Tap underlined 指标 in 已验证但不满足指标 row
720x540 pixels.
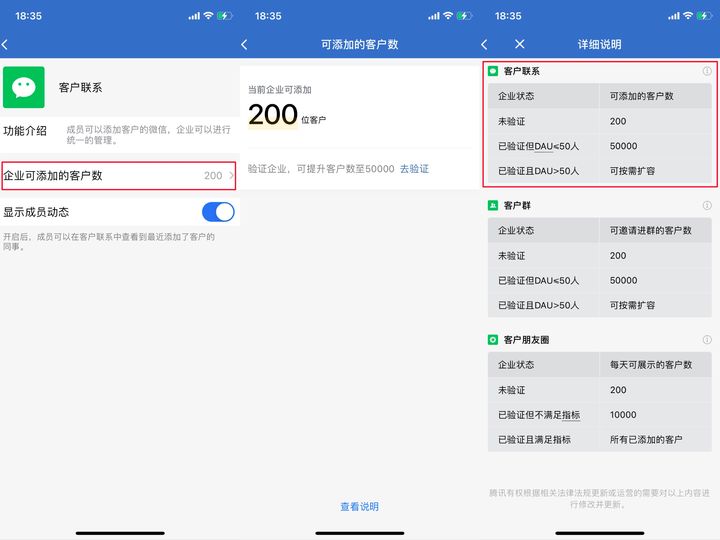coord(570,415)
